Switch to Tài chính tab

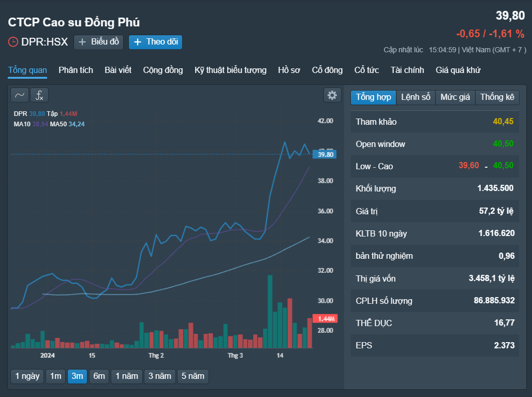pos(407,70)
